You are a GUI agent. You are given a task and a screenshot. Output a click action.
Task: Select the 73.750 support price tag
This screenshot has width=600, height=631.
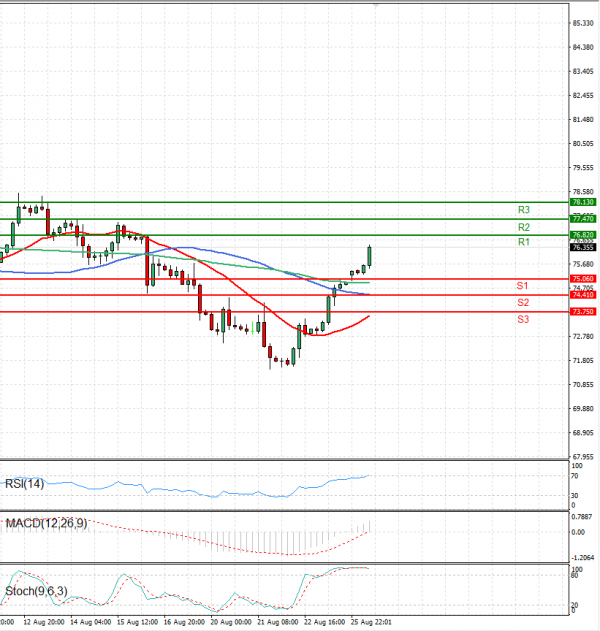583,312
